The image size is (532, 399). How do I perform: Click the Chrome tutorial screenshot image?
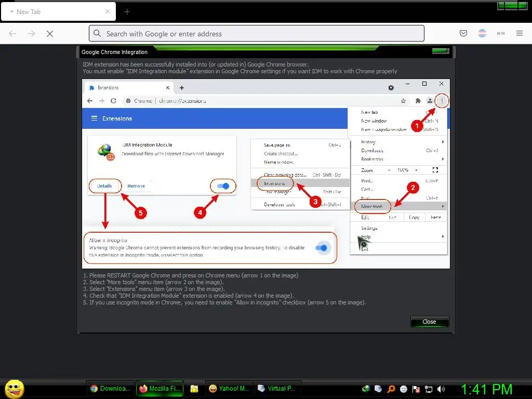pyautogui.click(x=266, y=174)
